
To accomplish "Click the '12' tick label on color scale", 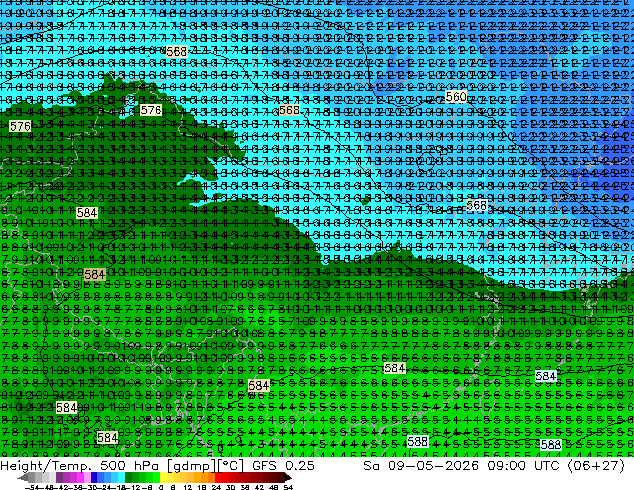I will [187, 487].
